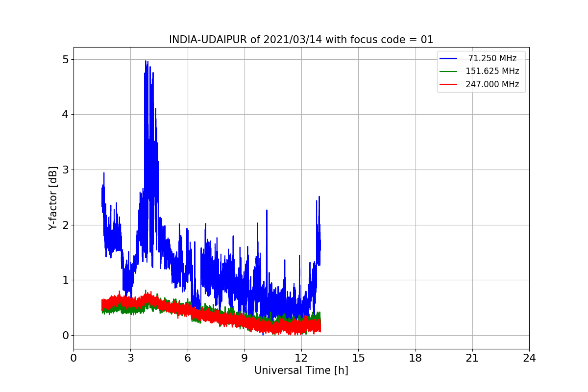Screen dimensions: 588x392
Task: Click x-axis tick label '0'
Action: (x=73, y=358)
